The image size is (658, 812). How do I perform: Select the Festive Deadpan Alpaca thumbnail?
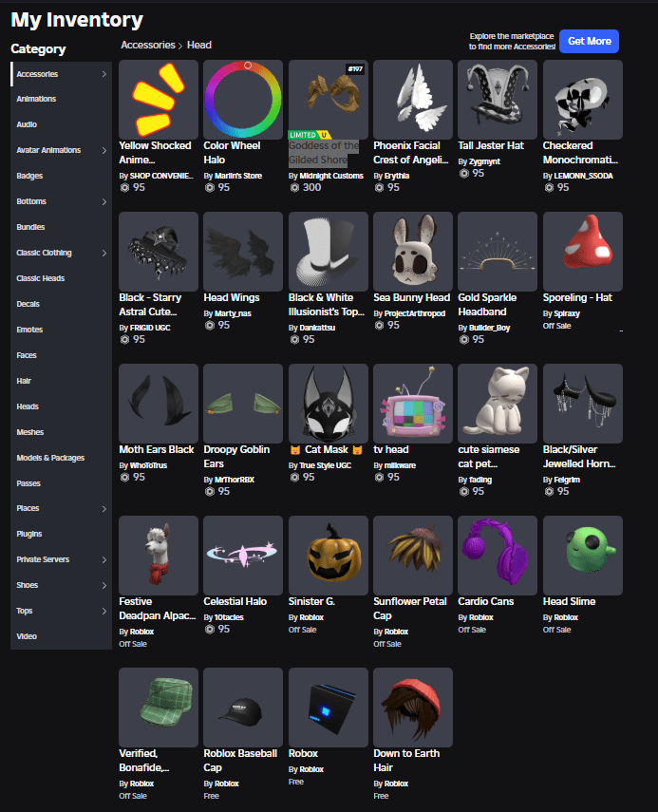click(x=159, y=556)
